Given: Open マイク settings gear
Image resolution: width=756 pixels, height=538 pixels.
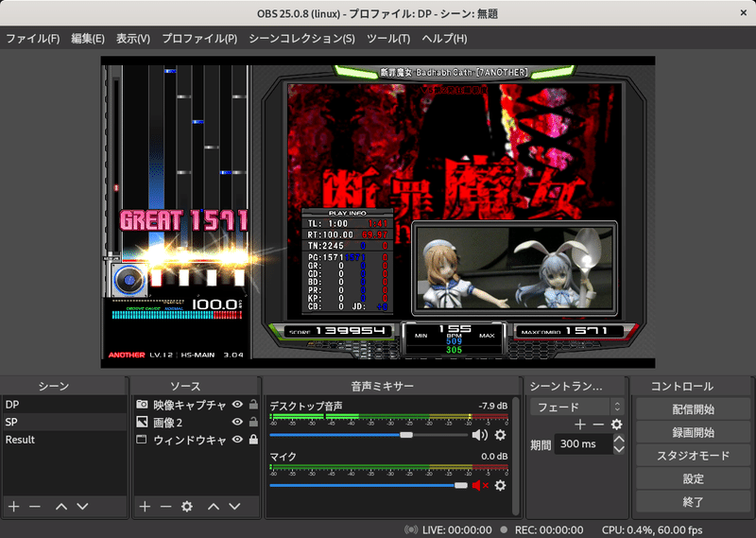Looking at the screenshot, I should [501, 485].
